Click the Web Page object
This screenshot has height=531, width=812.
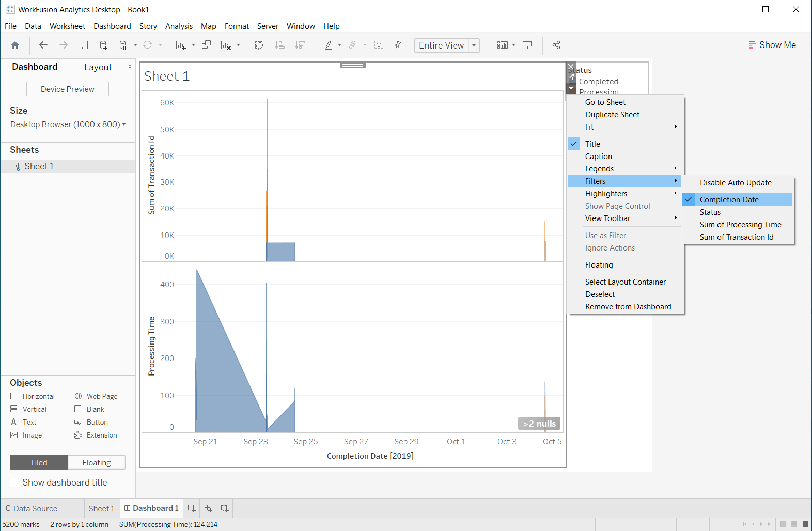click(x=96, y=396)
